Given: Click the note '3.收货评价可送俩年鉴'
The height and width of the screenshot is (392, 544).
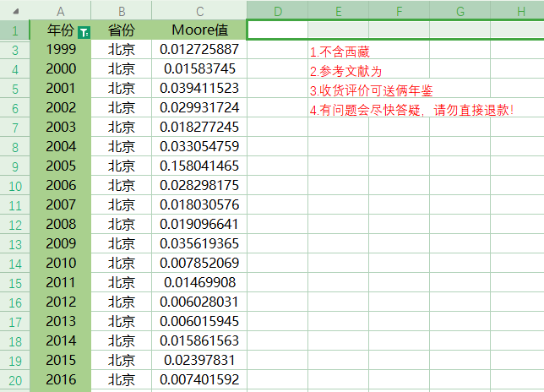Looking at the screenshot, I should click(x=371, y=91).
